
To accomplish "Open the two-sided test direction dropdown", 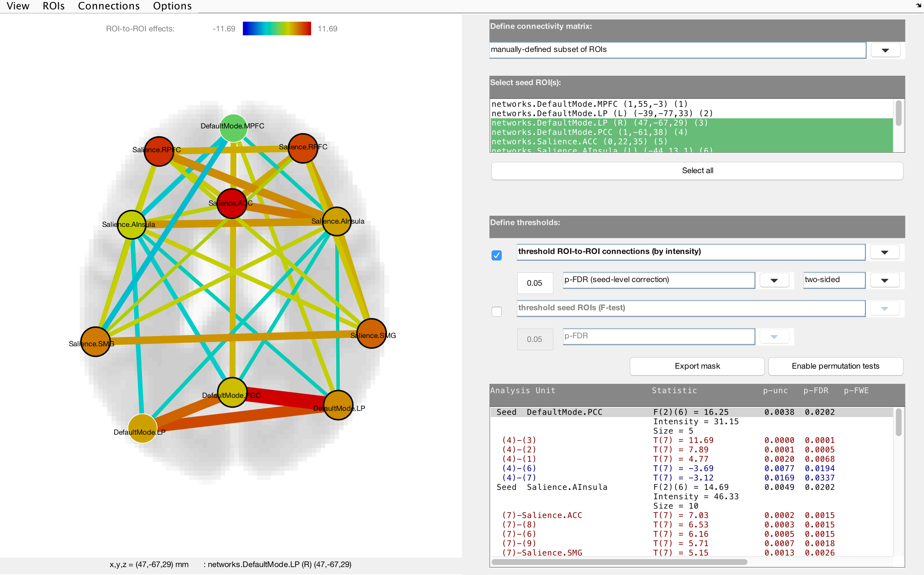I will coord(884,280).
